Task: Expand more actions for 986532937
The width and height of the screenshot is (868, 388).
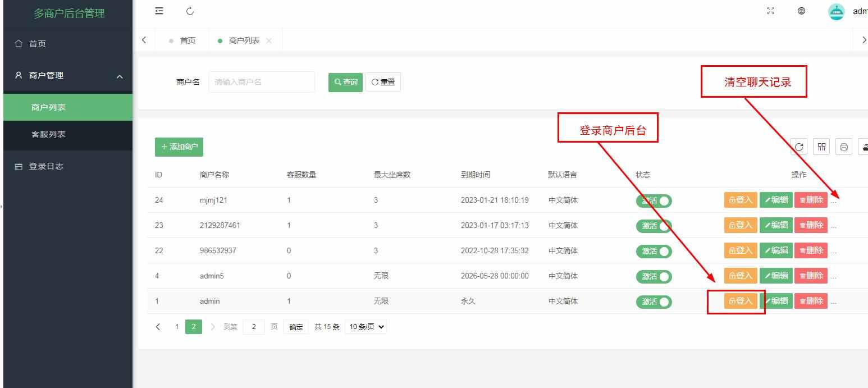Action: coord(834,252)
